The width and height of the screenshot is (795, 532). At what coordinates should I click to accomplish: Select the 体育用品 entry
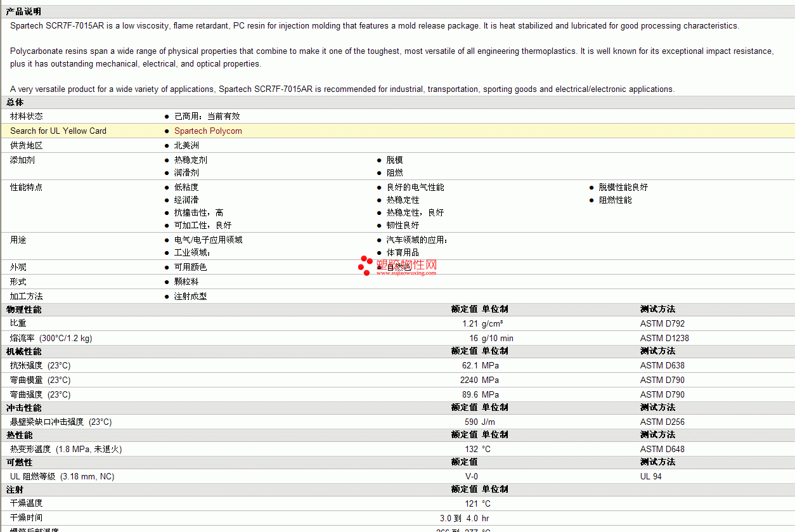(403, 252)
